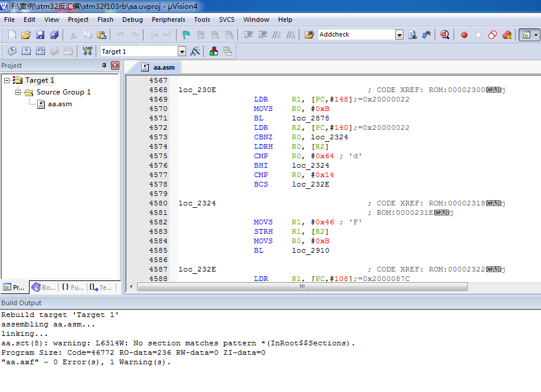
Task: Collapse the Source Group 1 node
Action: click(x=18, y=92)
